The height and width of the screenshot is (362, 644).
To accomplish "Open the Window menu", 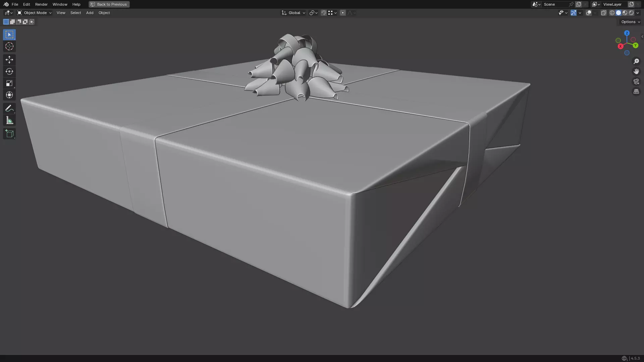I will (x=60, y=4).
